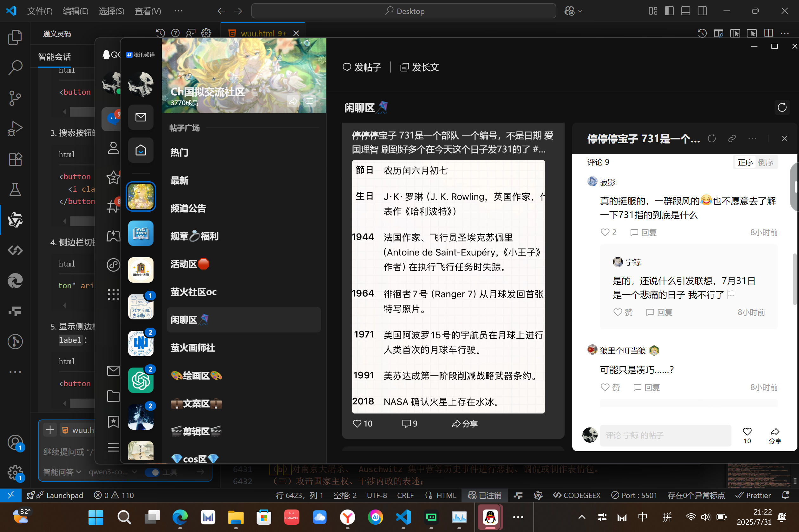Click the 发帖子 button
Viewport: 799px width, 532px height.
(x=362, y=67)
